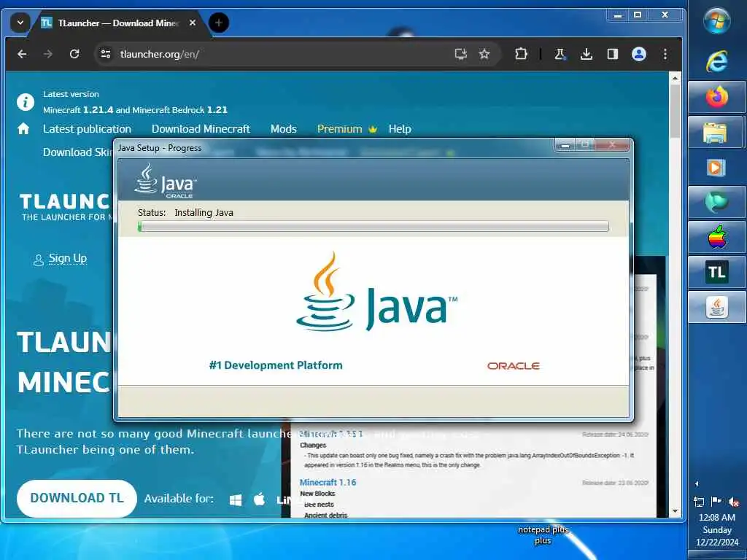Image resolution: width=747 pixels, height=560 pixels.
Task: View site information icon in address bar
Action: [x=105, y=54]
